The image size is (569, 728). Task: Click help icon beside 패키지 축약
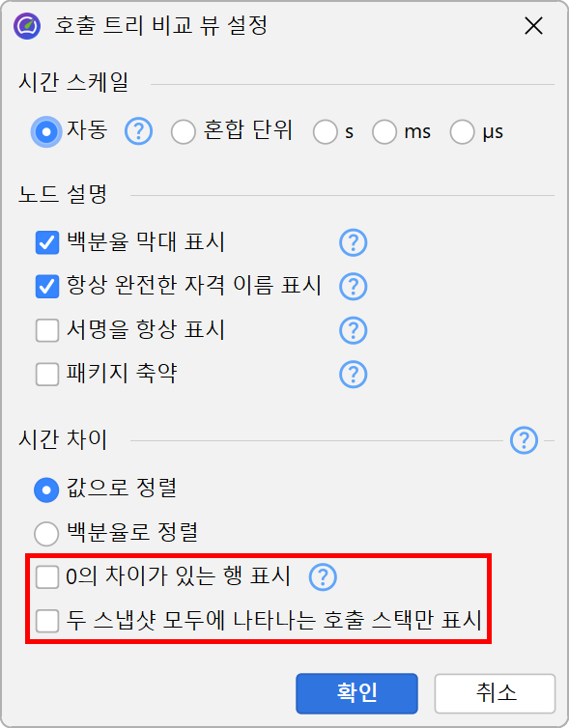point(353,375)
